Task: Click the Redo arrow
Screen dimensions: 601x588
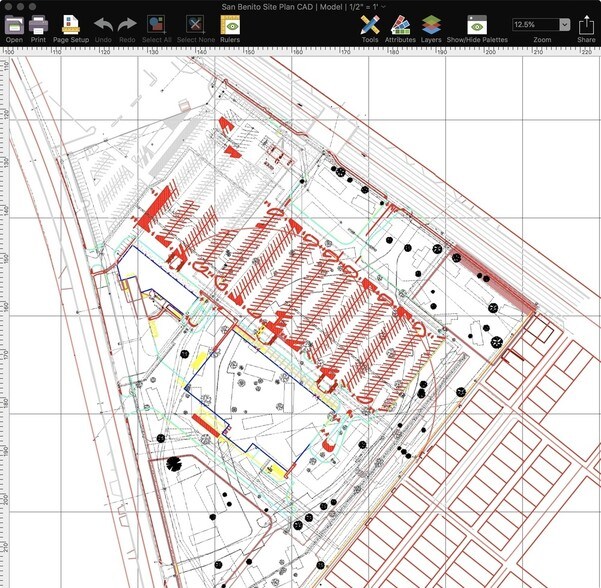Action: [127, 25]
